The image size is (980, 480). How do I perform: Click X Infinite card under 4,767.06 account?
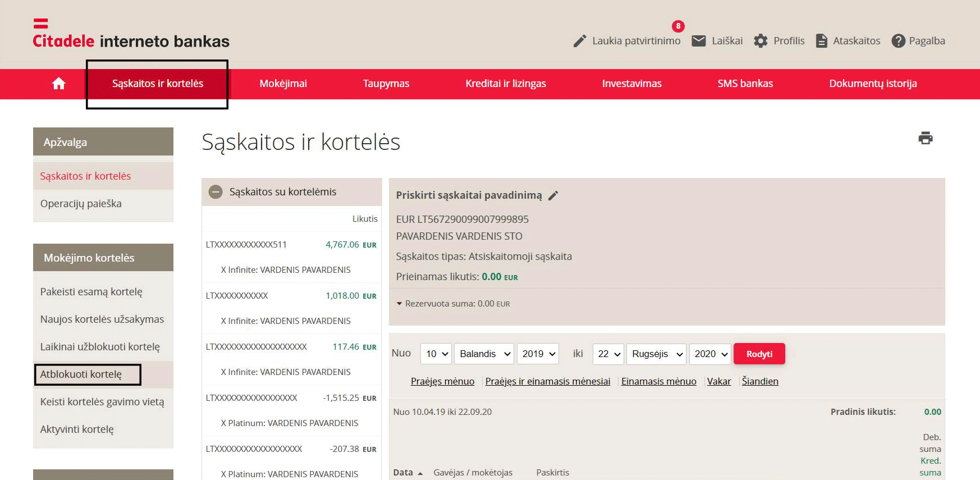click(x=286, y=270)
